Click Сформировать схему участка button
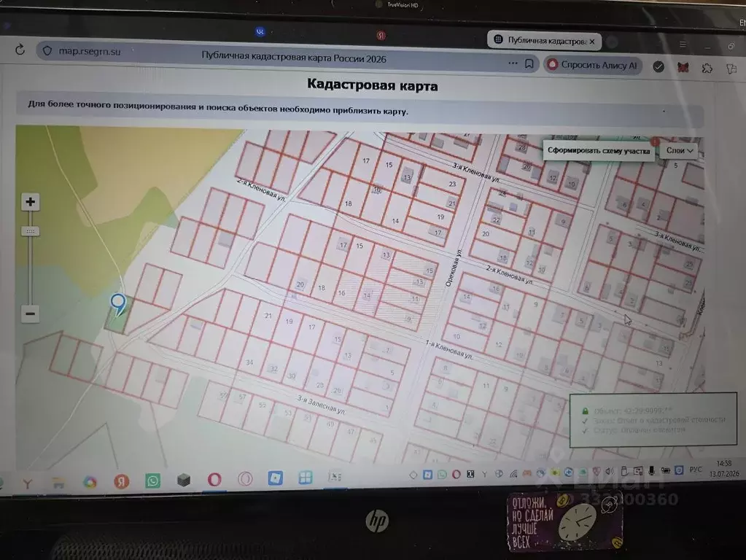This screenshot has width=746, height=560. [599, 151]
